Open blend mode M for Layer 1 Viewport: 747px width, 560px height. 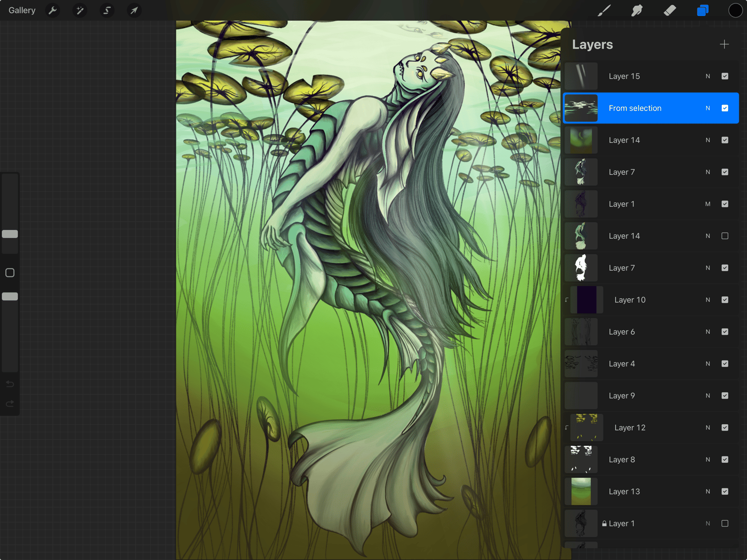click(x=708, y=204)
